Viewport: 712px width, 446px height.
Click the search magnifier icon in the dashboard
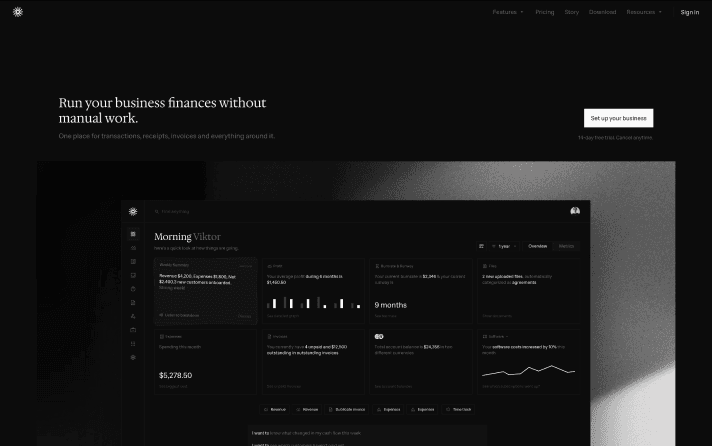[157, 212]
